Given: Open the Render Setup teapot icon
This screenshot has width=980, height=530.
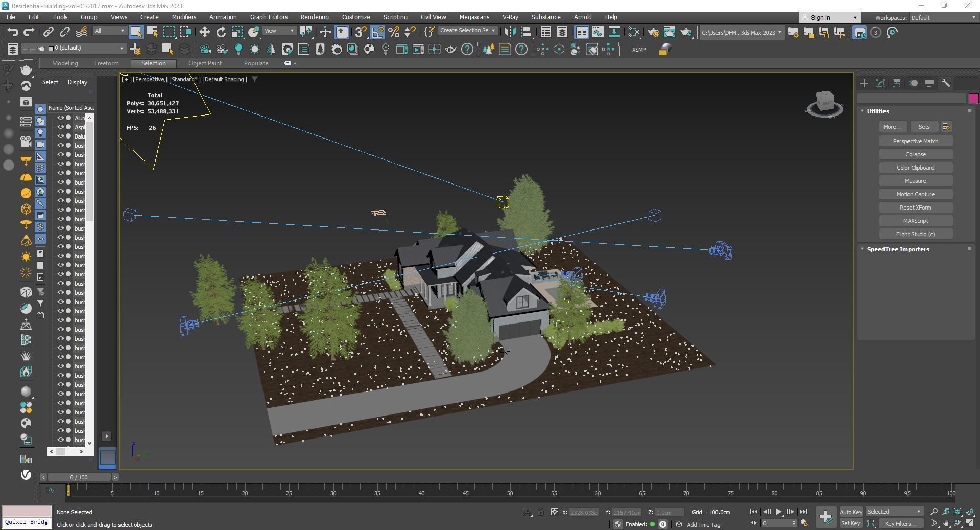Looking at the screenshot, I should pyautogui.click(x=653, y=32).
